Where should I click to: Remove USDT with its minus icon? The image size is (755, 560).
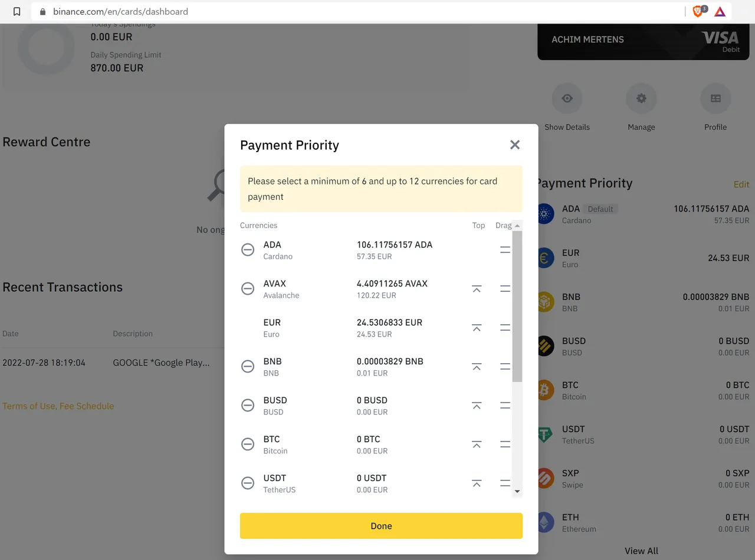(x=248, y=483)
